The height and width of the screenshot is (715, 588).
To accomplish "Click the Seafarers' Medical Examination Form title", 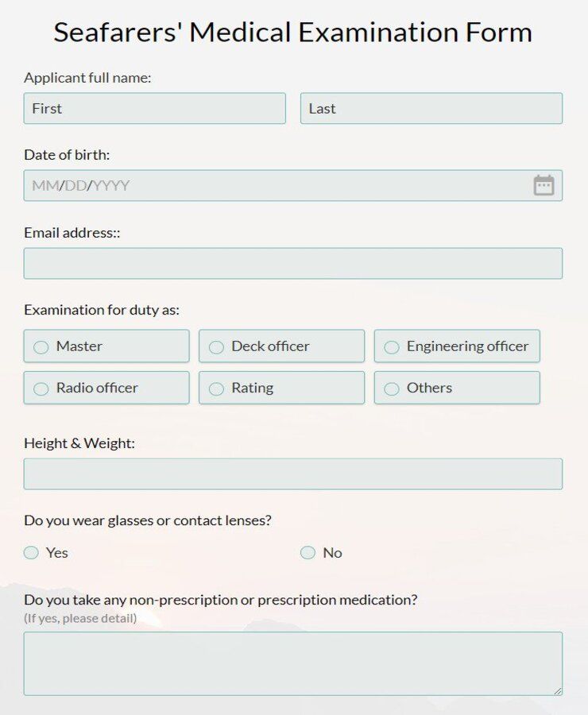I will (x=293, y=33).
